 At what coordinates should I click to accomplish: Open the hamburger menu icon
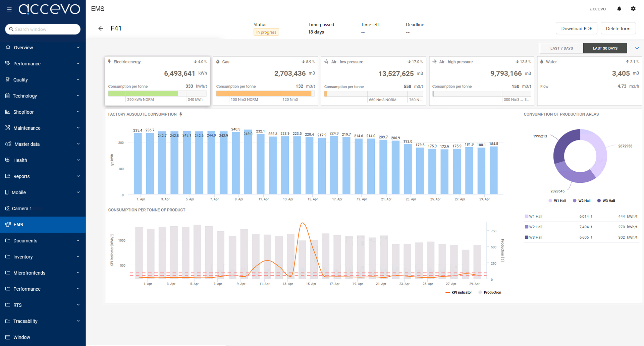click(x=9, y=9)
